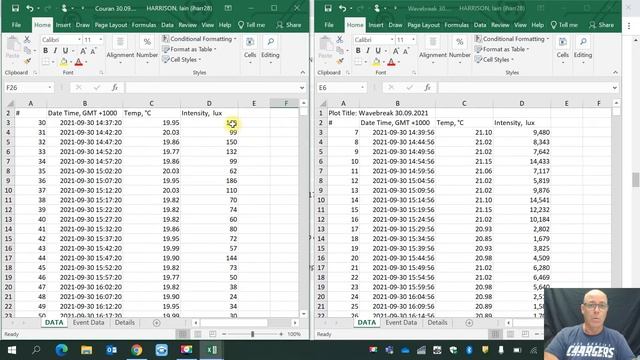The height and width of the screenshot is (360, 640).
Task: Select column D header in right sheet
Action: coord(522,103)
